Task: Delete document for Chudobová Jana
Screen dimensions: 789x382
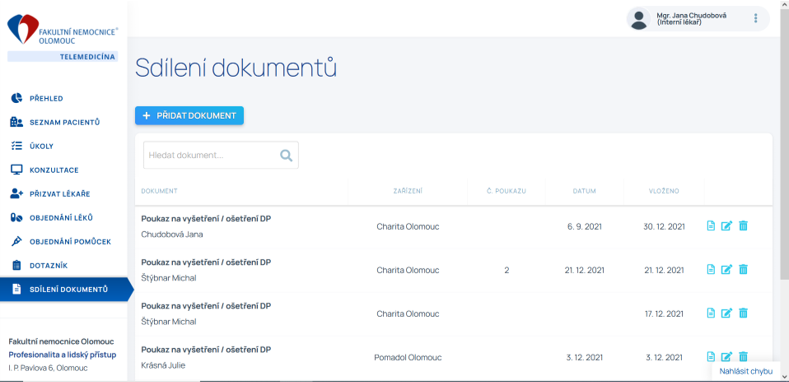Action: click(743, 226)
